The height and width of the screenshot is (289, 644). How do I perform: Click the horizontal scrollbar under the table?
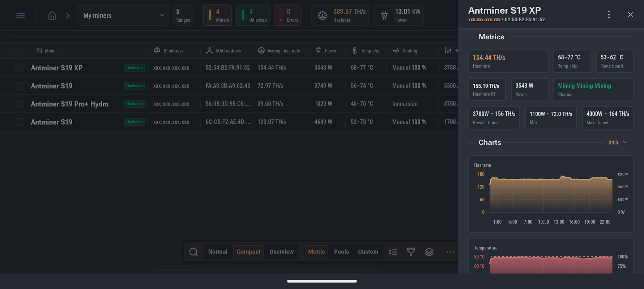tap(267, 270)
